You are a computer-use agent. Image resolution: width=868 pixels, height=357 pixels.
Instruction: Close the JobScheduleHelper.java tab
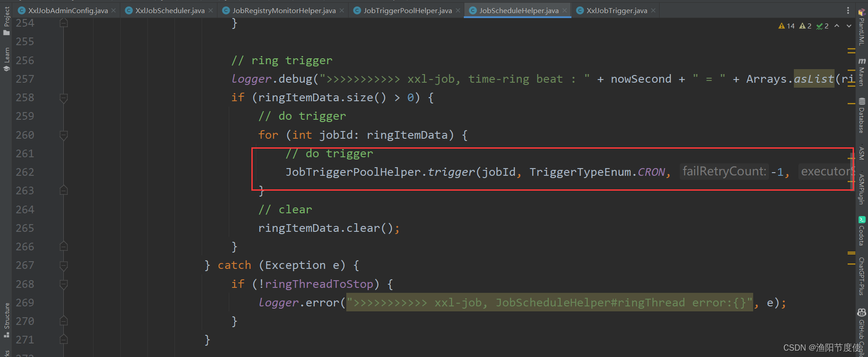coord(565,10)
